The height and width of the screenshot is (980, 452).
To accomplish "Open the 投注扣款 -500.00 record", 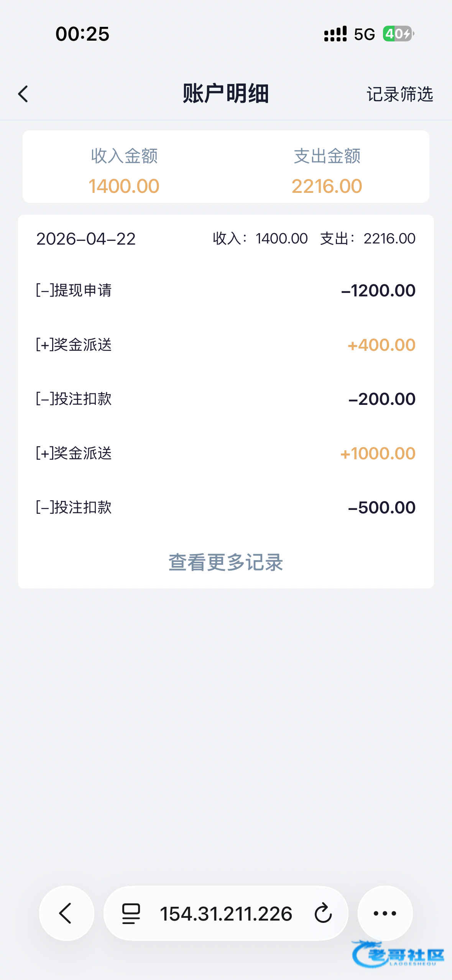I will click(226, 507).
